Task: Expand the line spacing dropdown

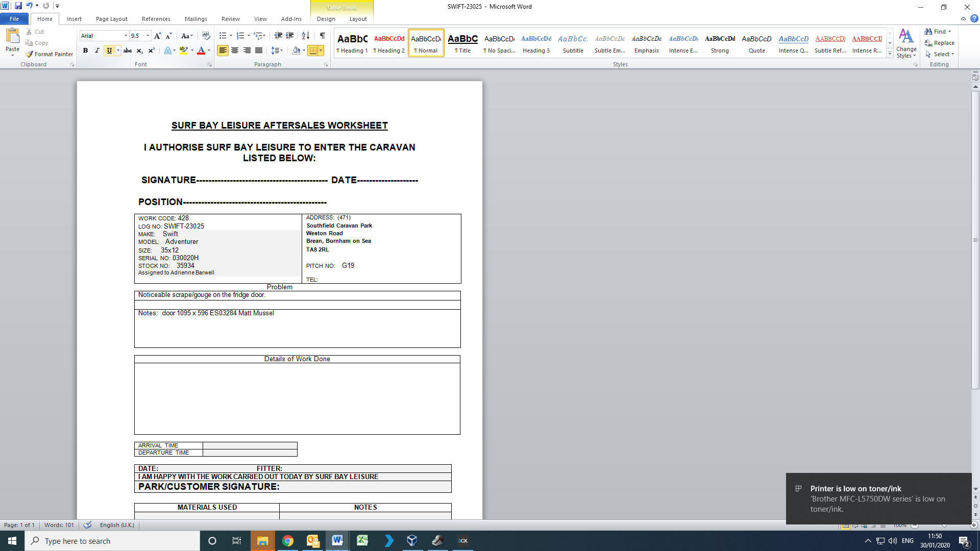Action: coord(282,51)
